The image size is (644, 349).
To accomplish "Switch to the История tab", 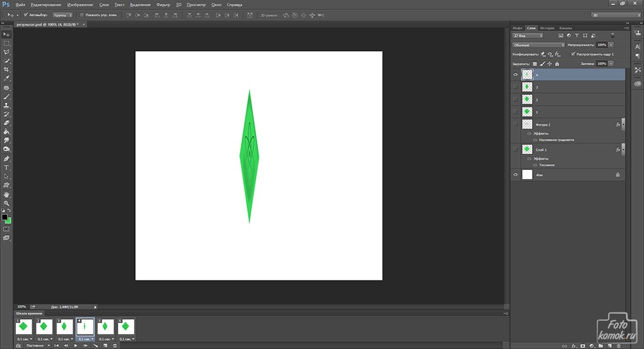I will coord(547,28).
